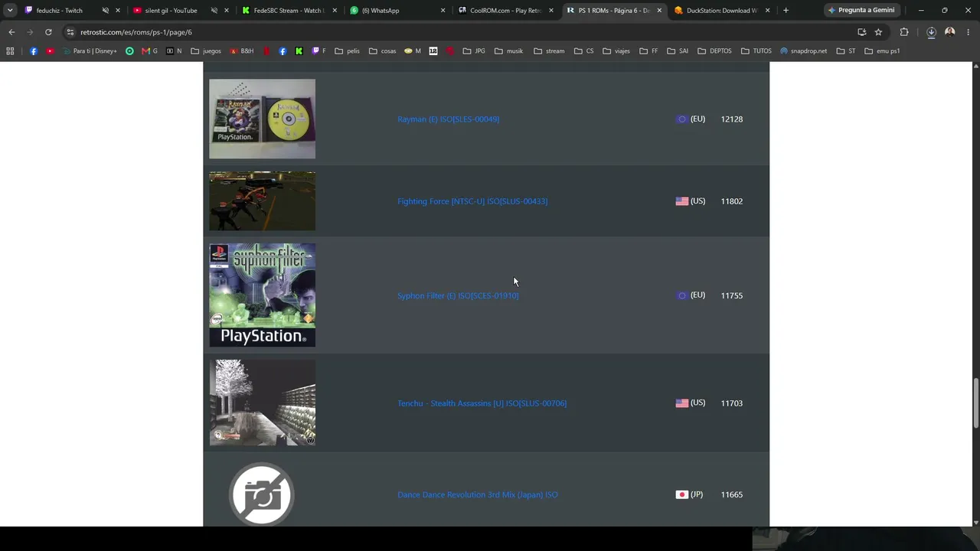Switch to the DuckStation Download tab

click(722, 11)
